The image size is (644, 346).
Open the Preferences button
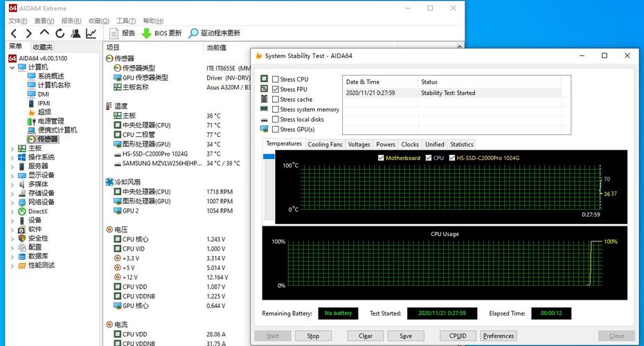pos(499,336)
